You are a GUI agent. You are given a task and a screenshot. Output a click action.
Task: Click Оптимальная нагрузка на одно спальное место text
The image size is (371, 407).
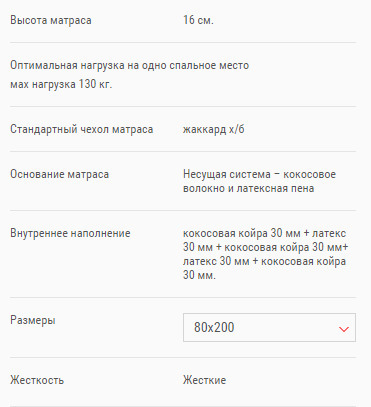click(x=129, y=65)
